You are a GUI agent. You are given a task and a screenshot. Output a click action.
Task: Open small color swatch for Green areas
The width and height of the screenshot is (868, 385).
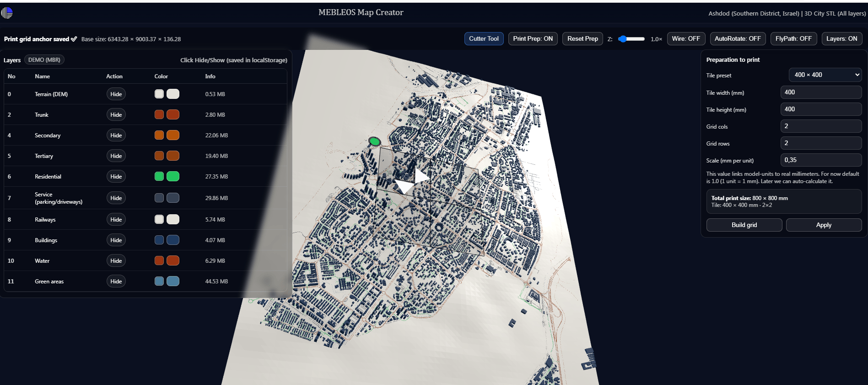coord(159,281)
